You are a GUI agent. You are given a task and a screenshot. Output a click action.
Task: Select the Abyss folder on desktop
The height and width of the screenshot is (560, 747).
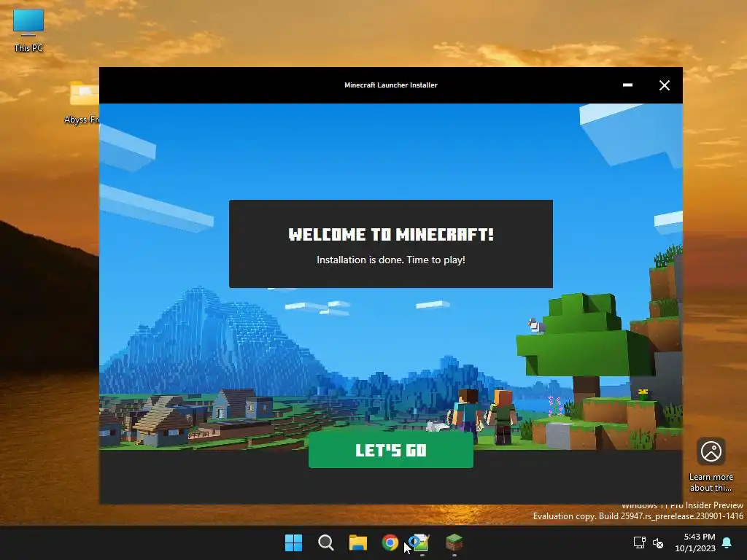(x=82, y=102)
